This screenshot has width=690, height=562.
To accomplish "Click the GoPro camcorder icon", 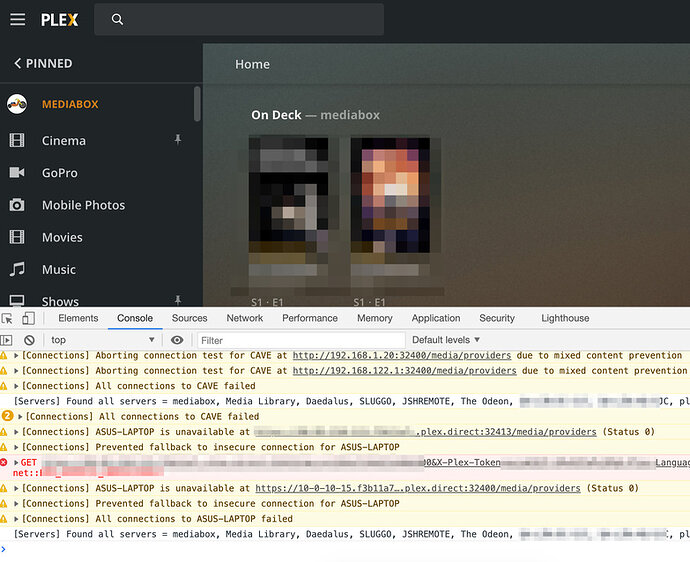I will click(x=17, y=173).
